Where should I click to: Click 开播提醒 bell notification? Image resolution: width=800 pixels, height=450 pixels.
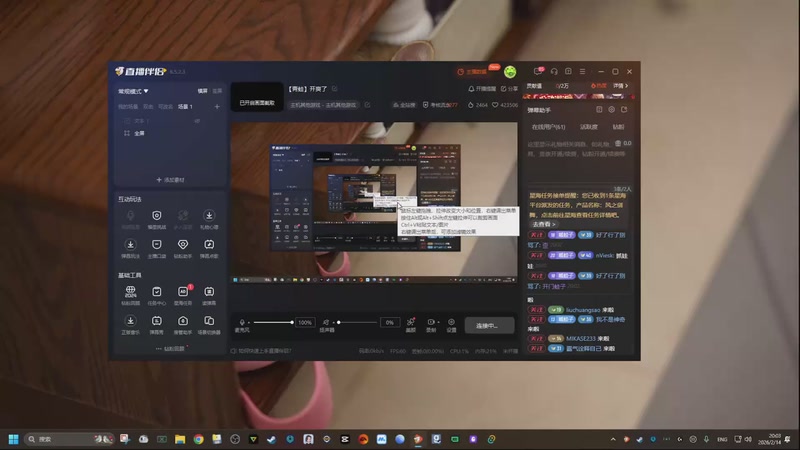click(x=482, y=89)
